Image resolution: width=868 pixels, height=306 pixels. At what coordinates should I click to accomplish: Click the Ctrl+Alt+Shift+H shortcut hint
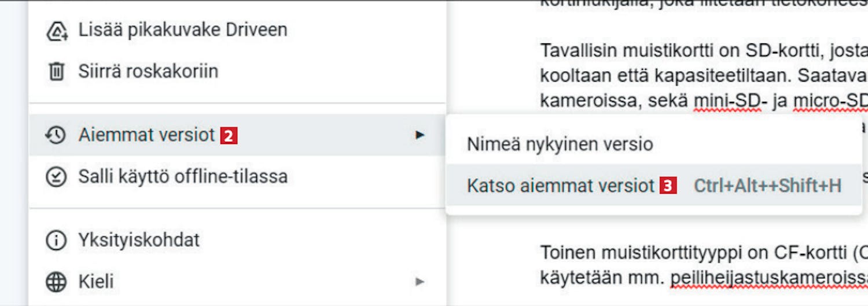point(767,186)
